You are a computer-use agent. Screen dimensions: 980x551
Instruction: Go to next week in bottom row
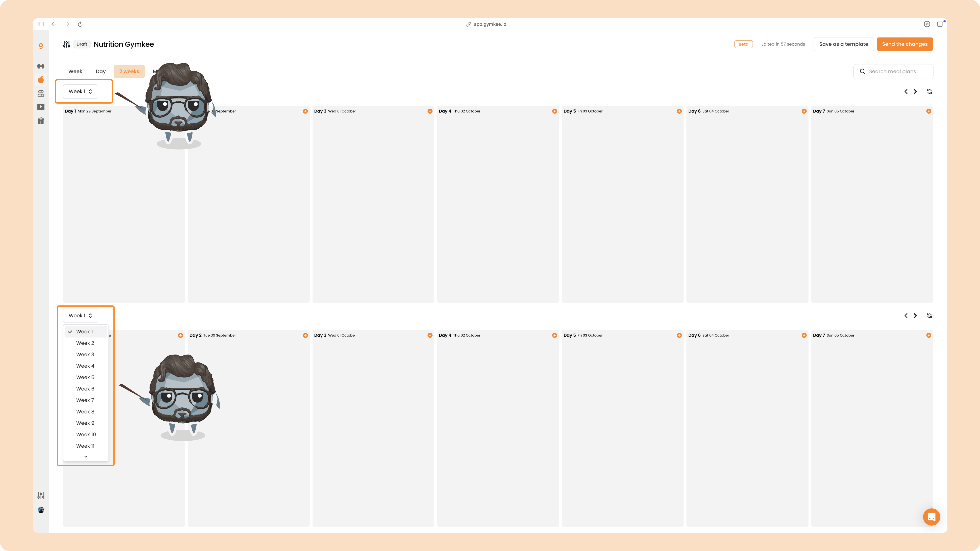click(915, 315)
